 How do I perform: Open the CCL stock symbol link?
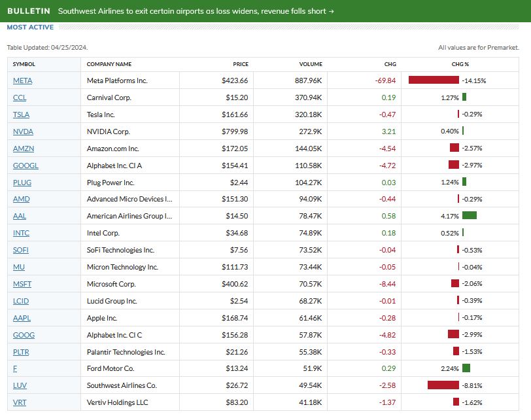pyautogui.click(x=21, y=97)
